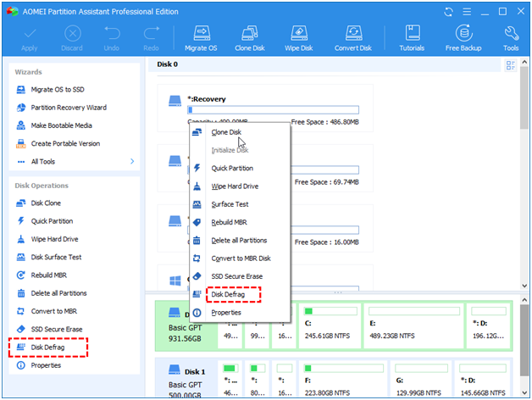532x400 pixels.
Task: Click the disk map scroll-down arrow
Action: click(524, 392)
